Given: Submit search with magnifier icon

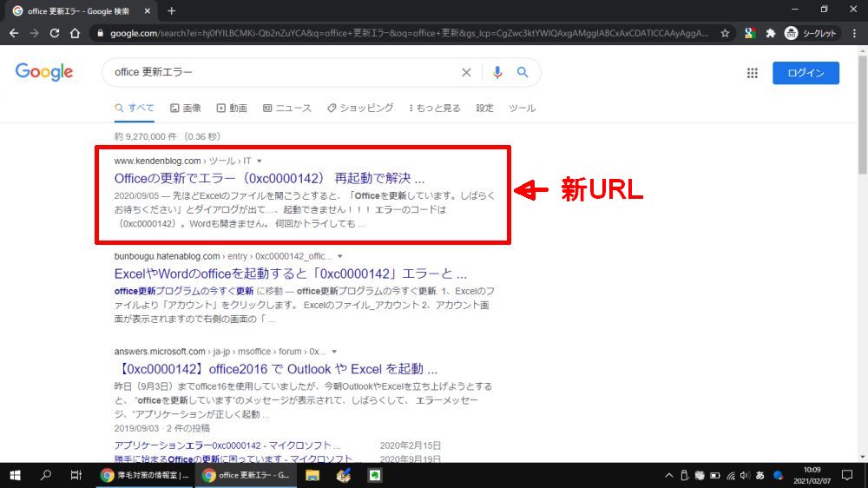Looking at the screenshot, I should click(523, 73).
